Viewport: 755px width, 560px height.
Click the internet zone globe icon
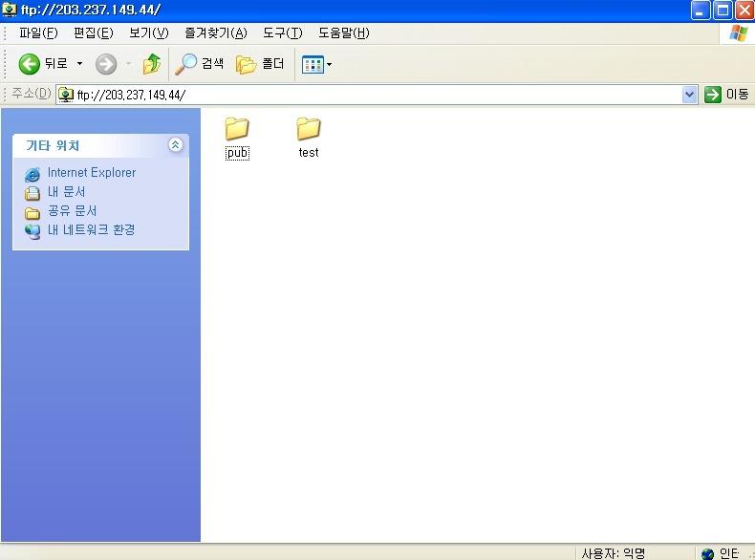coord(707,553)
